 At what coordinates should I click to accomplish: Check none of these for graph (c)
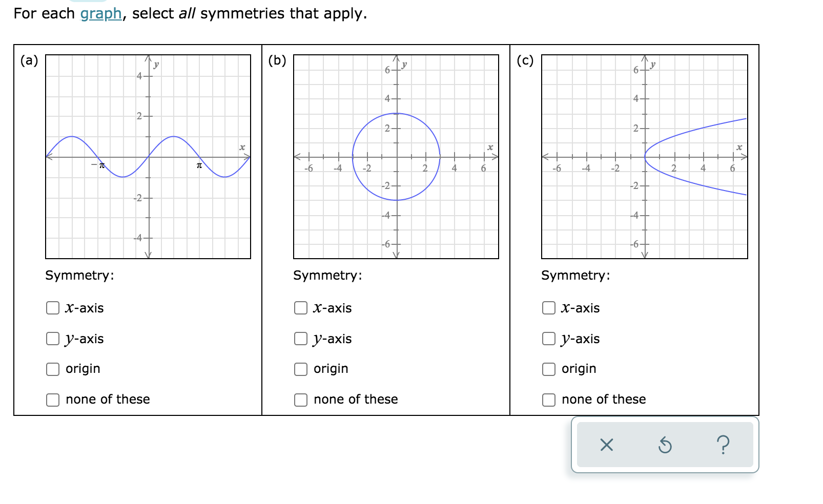549,400
